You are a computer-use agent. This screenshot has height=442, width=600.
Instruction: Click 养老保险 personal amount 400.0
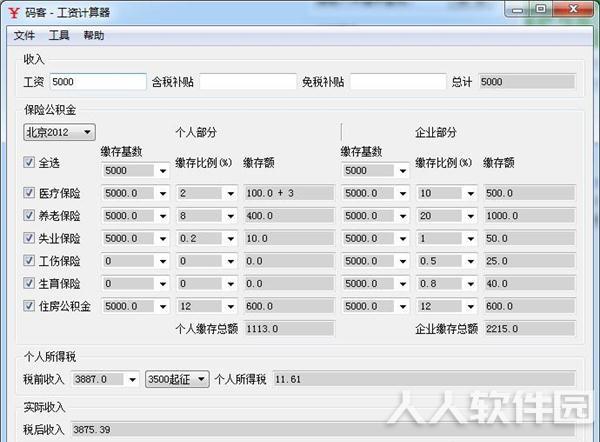(x=289, y=216)
